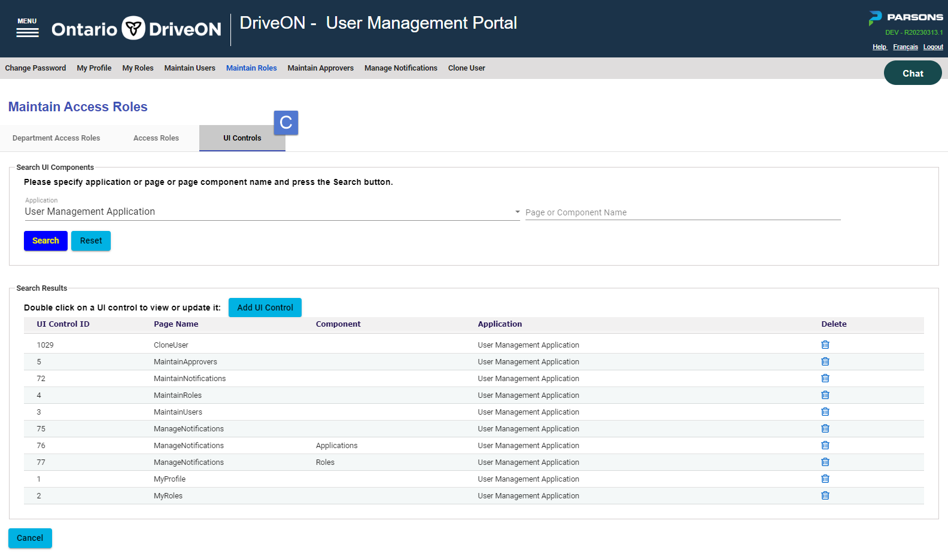Screen dimensions: 948x560
Task: Click the blue Search button
Action: click(45, 241)
